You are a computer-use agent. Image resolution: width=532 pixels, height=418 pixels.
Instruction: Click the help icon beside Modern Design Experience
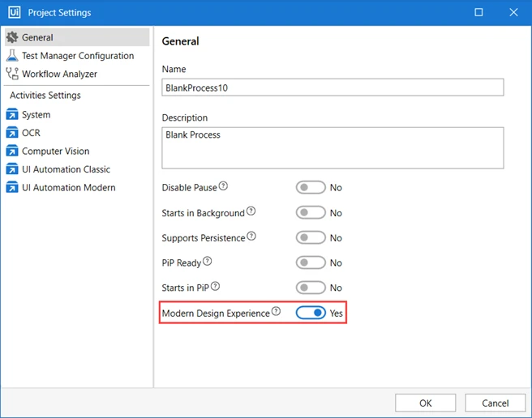click(x=277, y=311)
